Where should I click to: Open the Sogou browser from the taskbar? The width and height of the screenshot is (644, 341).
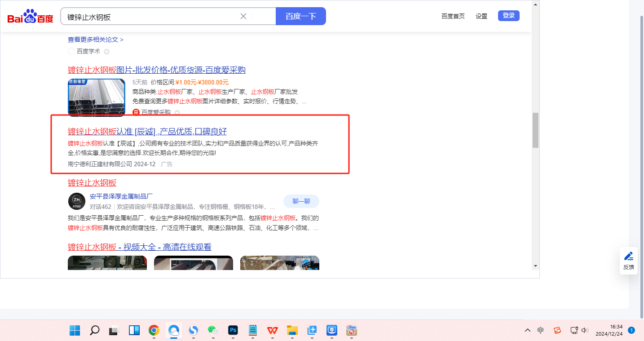click(x=193, y=331)
